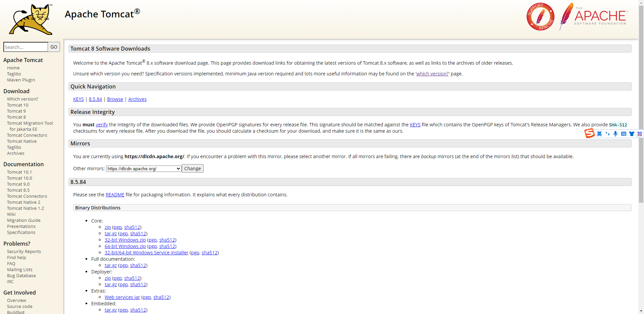Open Maven Plugin in the sidebar

21,80
